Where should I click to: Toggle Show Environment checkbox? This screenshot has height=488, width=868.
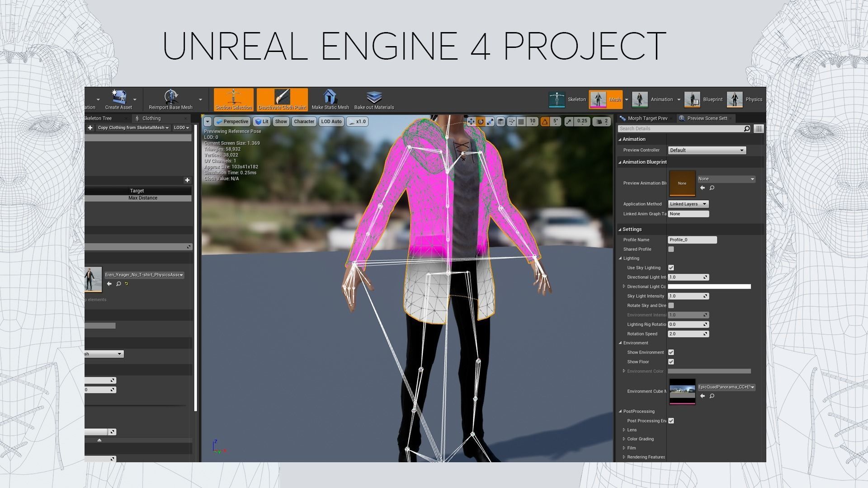coord(671,352)
